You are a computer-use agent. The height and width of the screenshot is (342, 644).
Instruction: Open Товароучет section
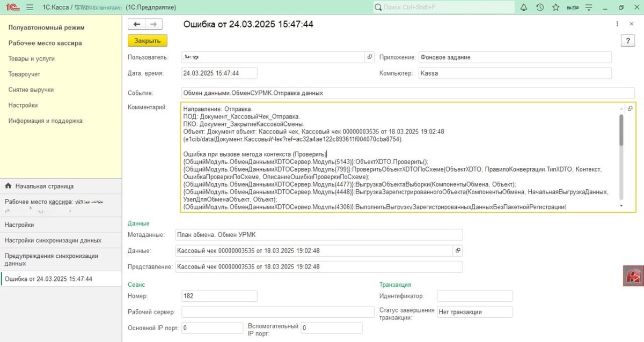click(x=24, y=74)
